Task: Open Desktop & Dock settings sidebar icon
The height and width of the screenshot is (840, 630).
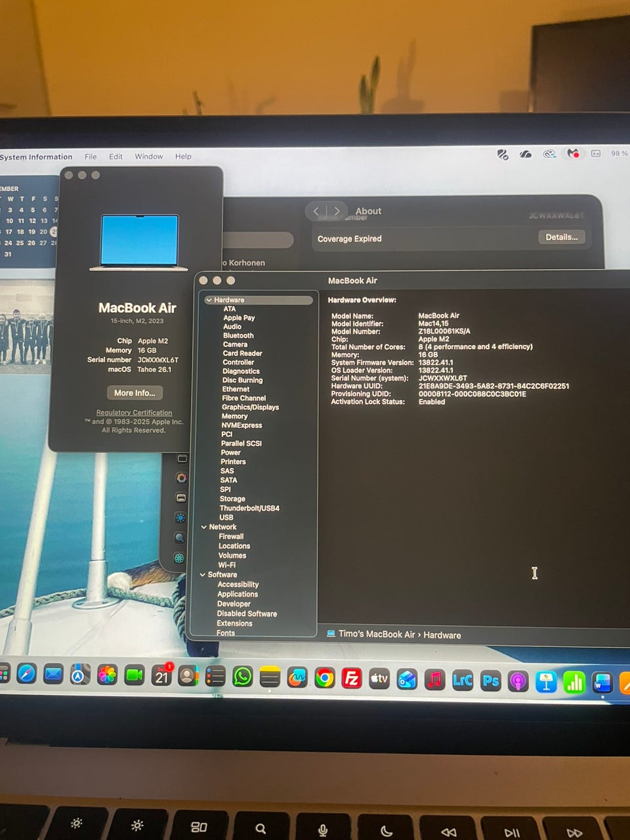Action: [181, 498]
